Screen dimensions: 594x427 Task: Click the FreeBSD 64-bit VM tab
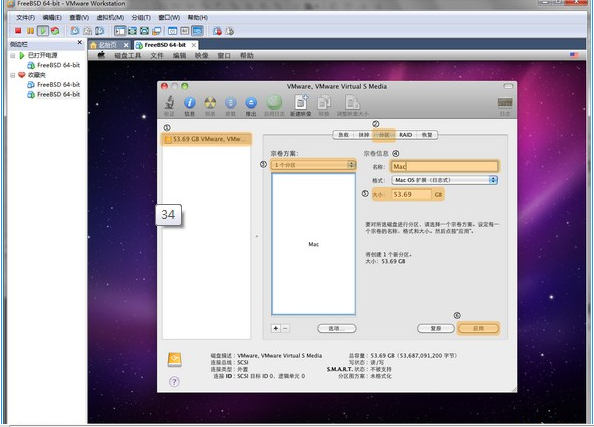point(166,45)
